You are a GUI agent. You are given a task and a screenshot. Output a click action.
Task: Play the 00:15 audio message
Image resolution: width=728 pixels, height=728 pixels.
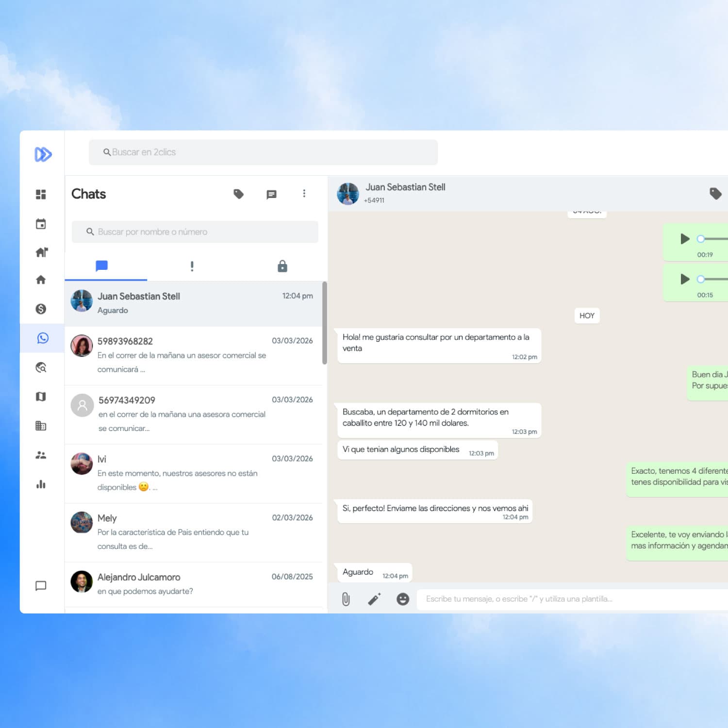[x=685, y=279]
